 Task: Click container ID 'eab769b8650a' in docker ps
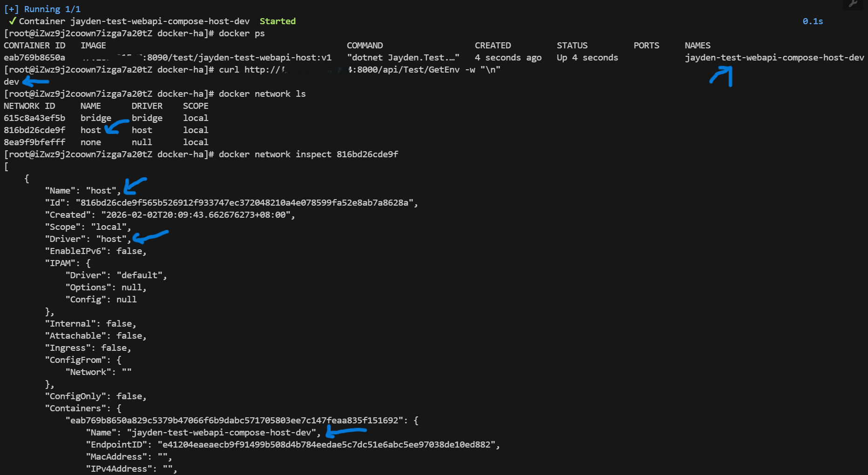(34, 58)
